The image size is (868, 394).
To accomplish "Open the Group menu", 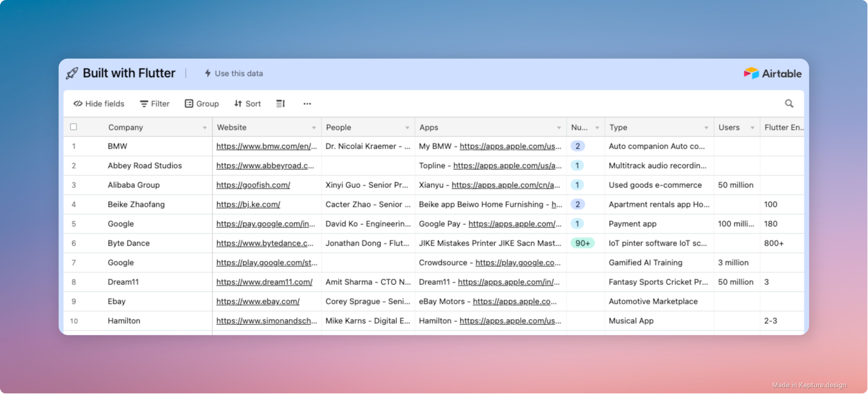I will (202, 104).
